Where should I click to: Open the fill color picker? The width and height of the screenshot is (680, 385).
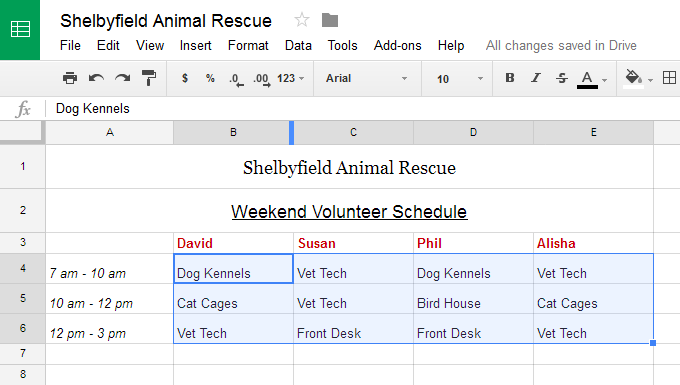click(x=638, y=78)
